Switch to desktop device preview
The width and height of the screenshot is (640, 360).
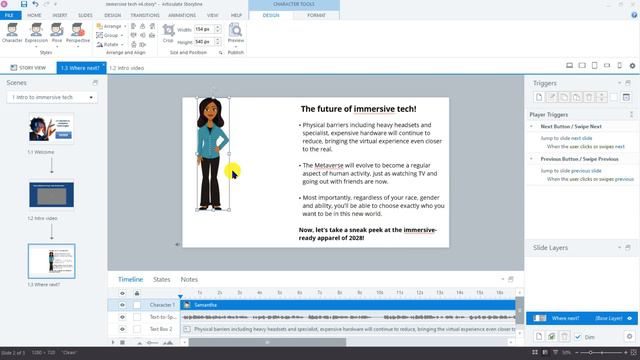(x=569, y=65)
